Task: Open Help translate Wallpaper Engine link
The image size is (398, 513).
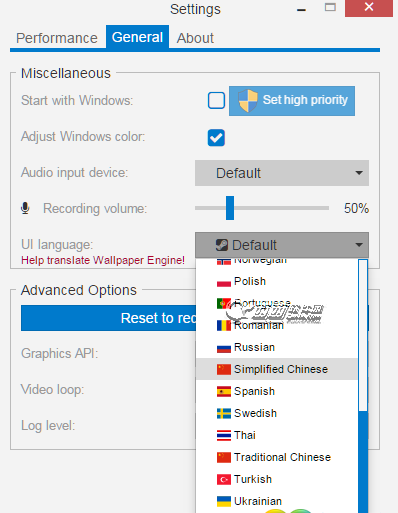Action: tap(103, 260)
